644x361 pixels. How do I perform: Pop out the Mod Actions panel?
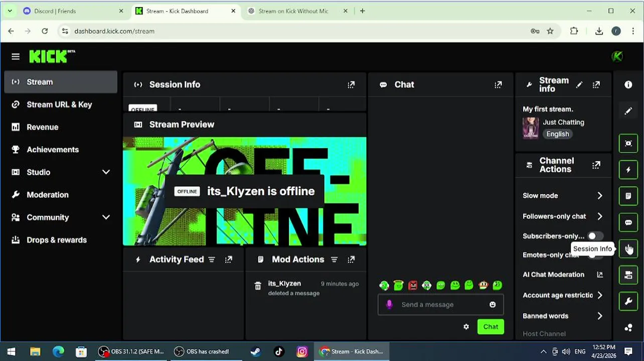pos(351,259)
